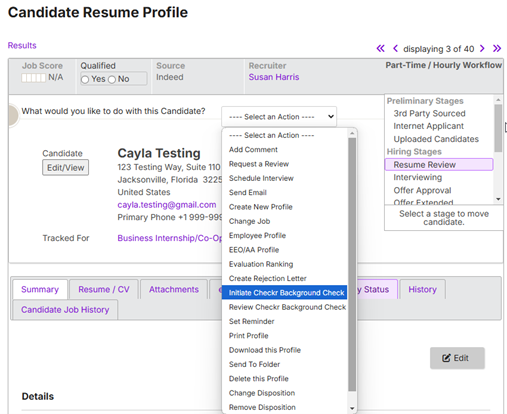Open recruiter Susan Harris link
Screen dimensions: 507x414
tap(274, 77)
